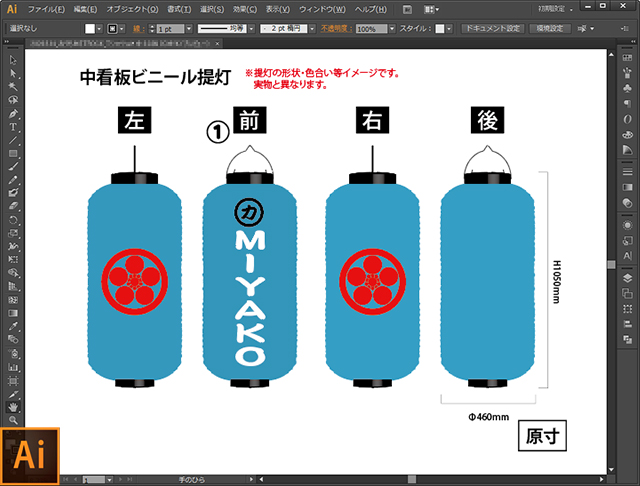Click the 環境設定 button

click(553, 29)
